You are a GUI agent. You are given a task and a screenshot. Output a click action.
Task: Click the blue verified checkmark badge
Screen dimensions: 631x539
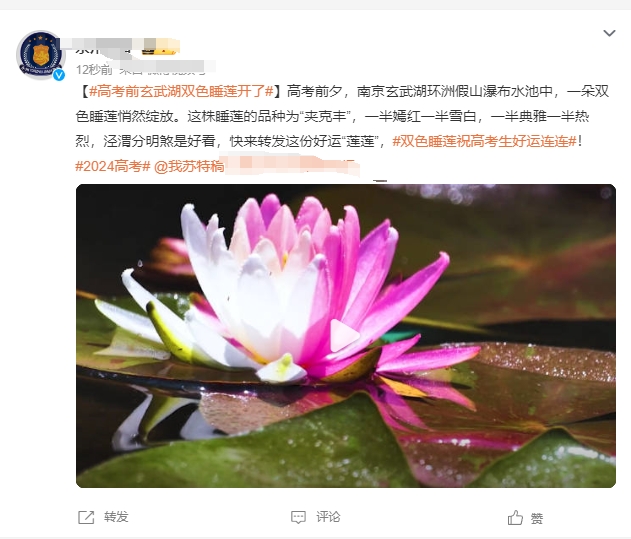tap(59, 75)
